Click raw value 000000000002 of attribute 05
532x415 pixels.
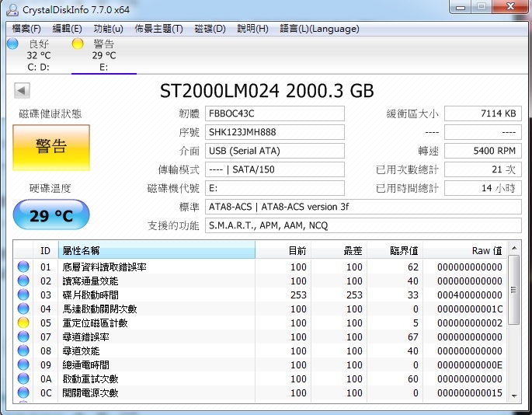470,323
